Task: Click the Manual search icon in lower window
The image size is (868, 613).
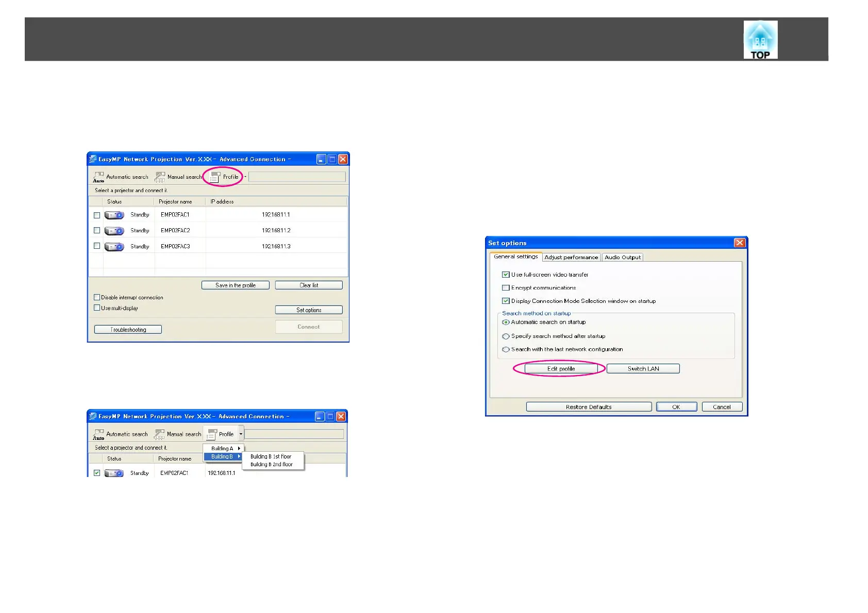Action: tap(160, 434)
